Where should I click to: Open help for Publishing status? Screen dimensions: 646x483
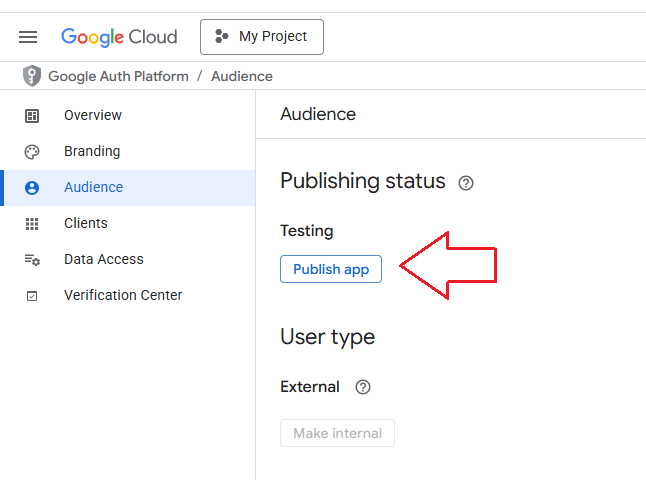coord(466,183)
